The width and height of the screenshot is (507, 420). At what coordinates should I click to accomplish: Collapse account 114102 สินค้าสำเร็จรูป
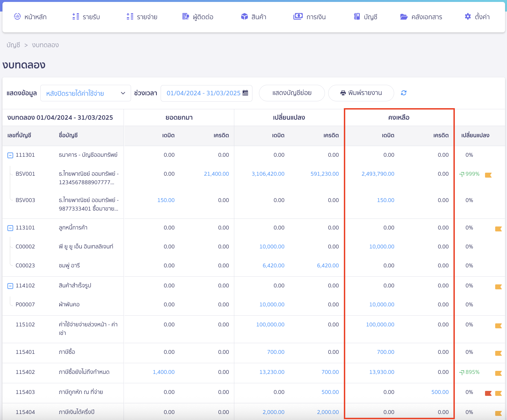tap(10, 286)
